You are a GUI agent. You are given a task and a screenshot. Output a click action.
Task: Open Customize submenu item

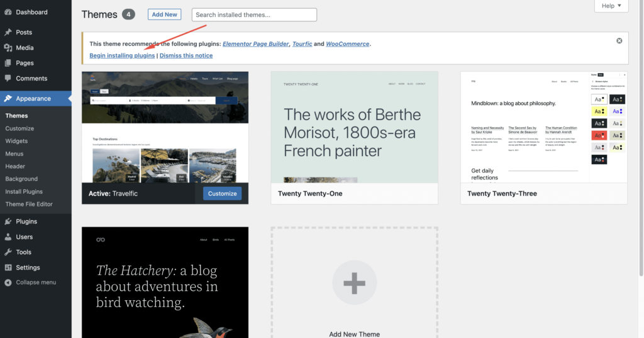(x=19, y=128)
